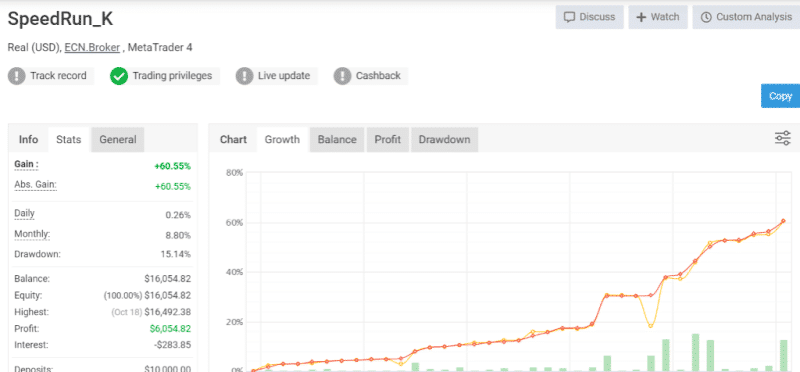The image size is (800, 372).
Task: Switch to the Stats tab
Action: pos(68,140)
